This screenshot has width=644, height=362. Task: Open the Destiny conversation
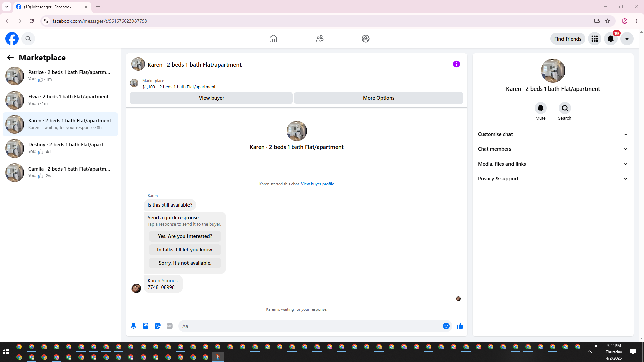[60, 148]
